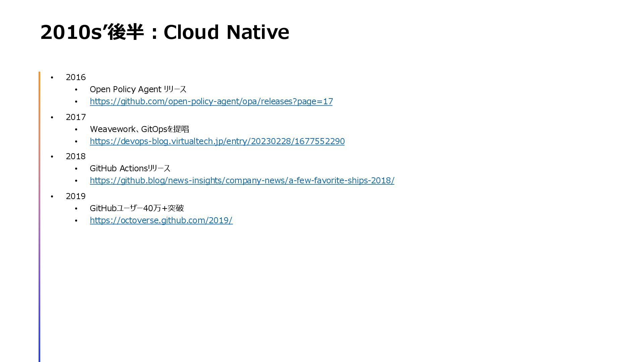Click the bullet point beside 2018
The width and height of the screenshot is (644, 362).
click(x=52, y=157)
